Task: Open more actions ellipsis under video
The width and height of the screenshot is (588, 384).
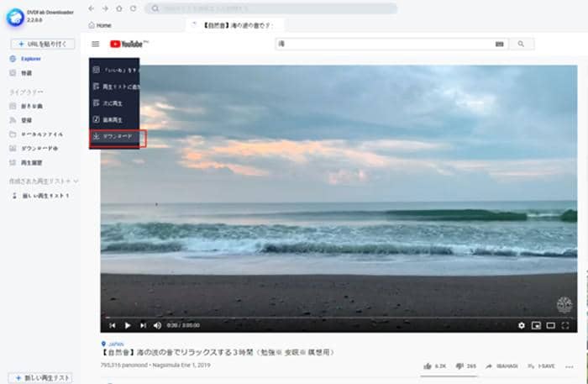Action: click(570, 366)
